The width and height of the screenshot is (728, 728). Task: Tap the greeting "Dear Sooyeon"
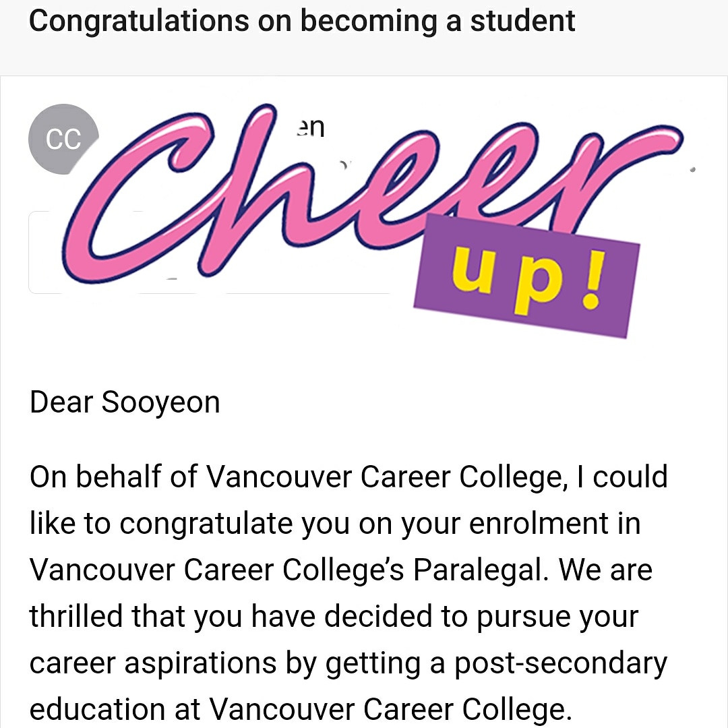coord(125,402)
